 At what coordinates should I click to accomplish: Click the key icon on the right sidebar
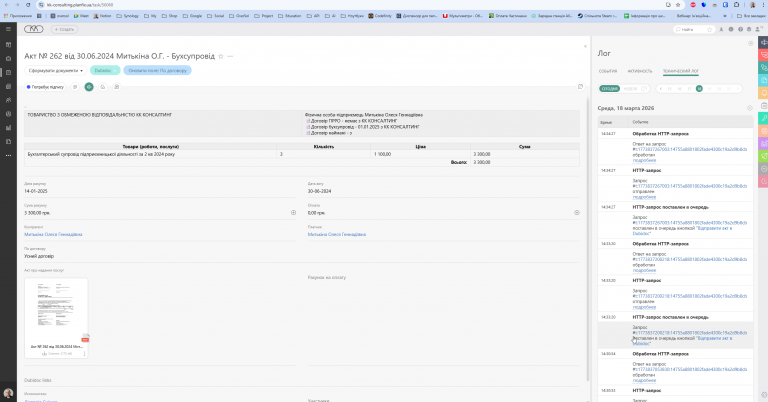click(x=764, y=118)
